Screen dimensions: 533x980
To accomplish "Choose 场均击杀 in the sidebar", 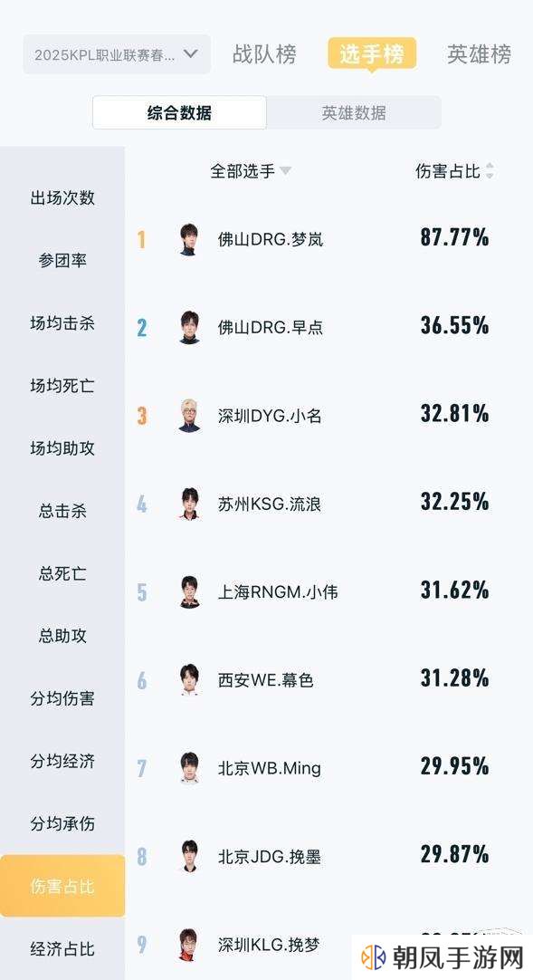I will pyautogui.click(x=62, y=323).
